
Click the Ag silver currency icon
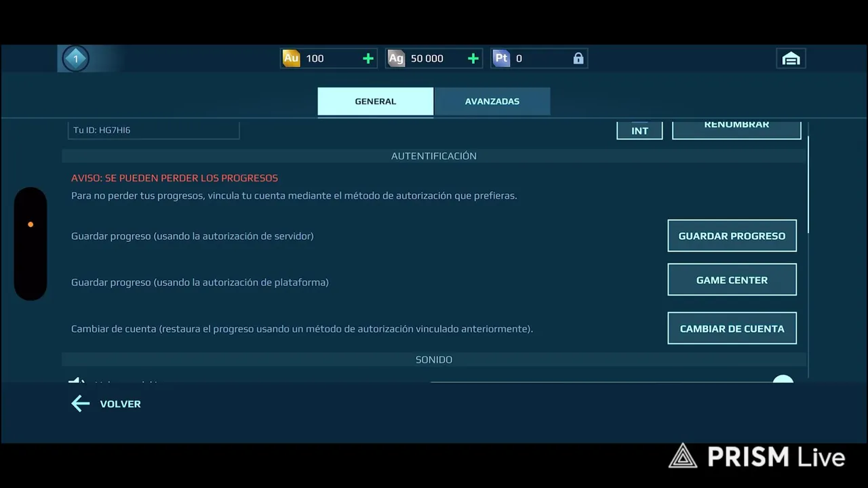tap(396, 58)
